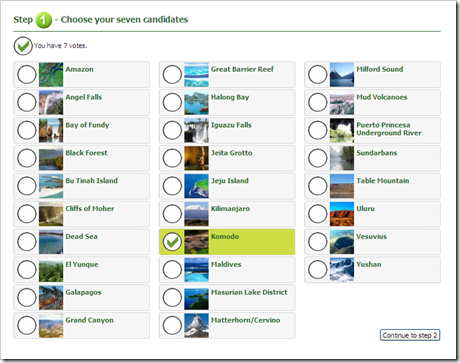This screenshot has height=363, width=460.
Task: Click the Black Forest label
Action: point(86,153)
